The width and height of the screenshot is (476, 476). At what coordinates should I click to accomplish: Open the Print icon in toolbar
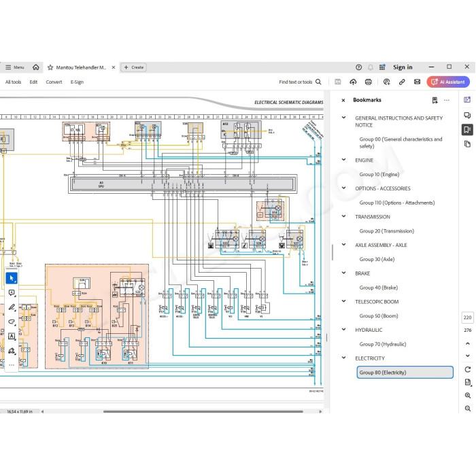369,82
